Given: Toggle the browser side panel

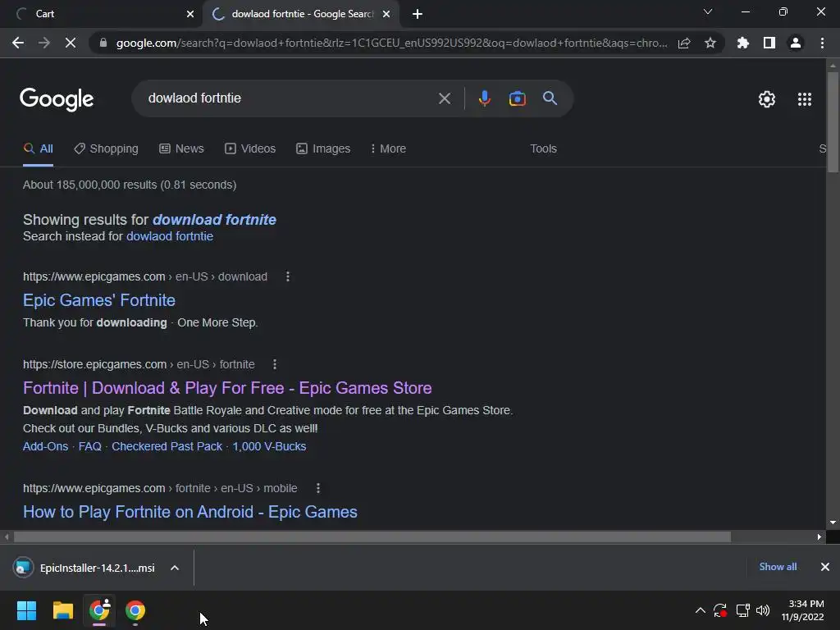Looking at the screenshot, I should (x=769, y=43).
